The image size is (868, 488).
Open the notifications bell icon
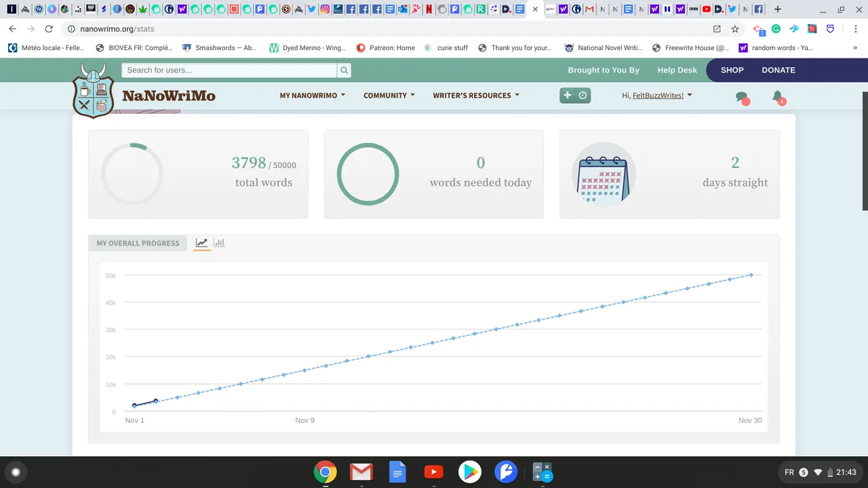coord(778,97)
